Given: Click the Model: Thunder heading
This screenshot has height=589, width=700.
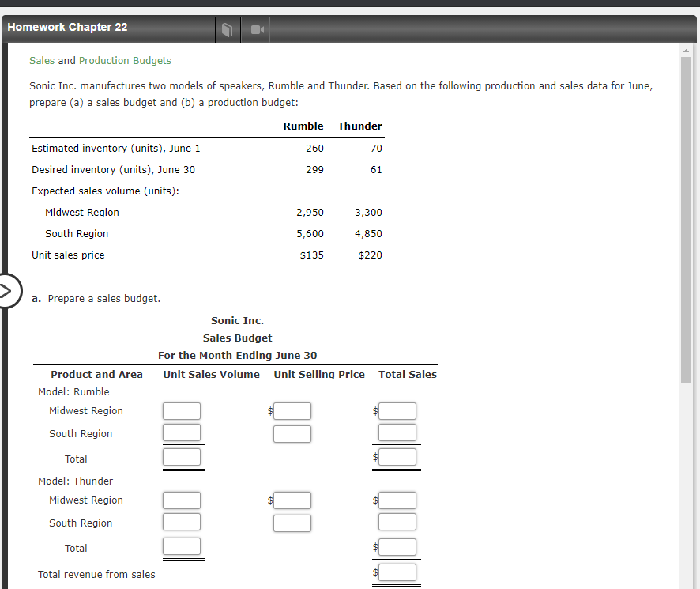Looking at the screenshot, I should click(x=75, y=481).
